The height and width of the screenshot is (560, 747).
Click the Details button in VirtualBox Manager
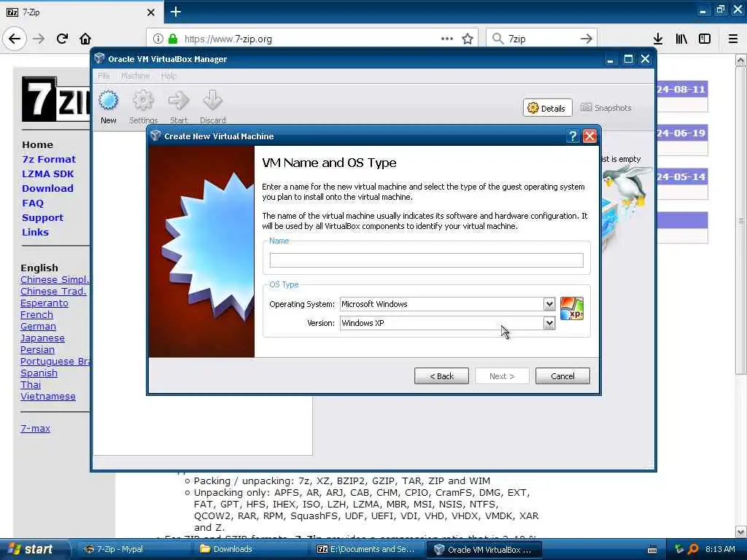547,108
